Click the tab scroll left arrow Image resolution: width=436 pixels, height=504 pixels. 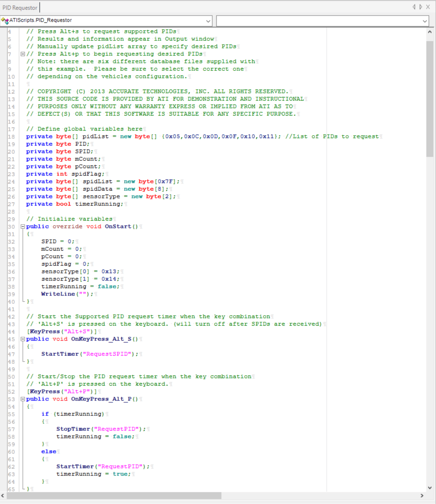click(x=414, y=7)
